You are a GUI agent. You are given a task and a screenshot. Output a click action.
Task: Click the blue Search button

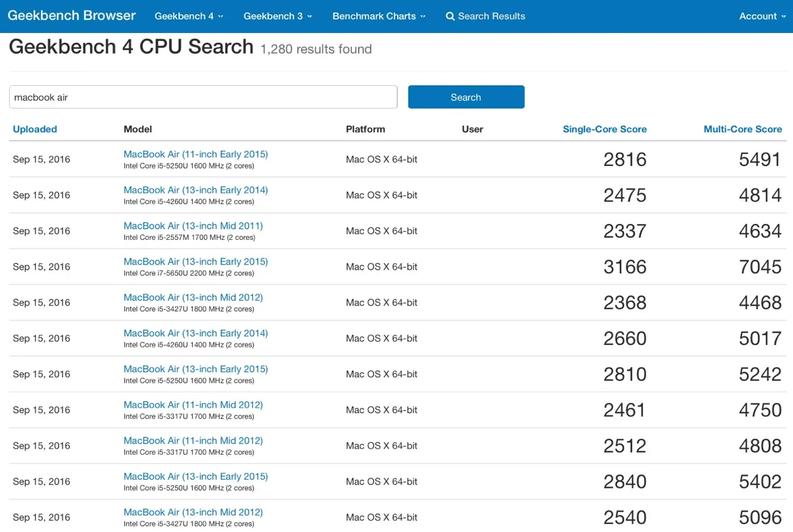(466, 97)
